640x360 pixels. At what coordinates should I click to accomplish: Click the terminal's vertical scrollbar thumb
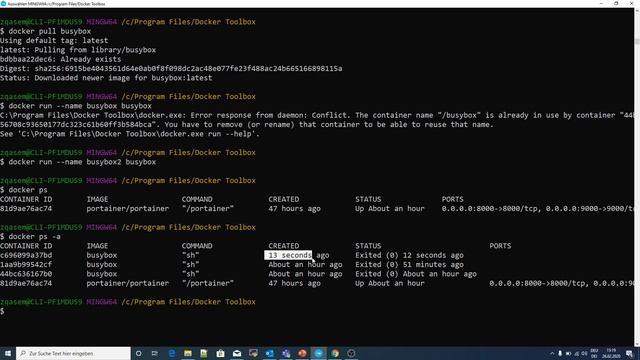[637, 41]
